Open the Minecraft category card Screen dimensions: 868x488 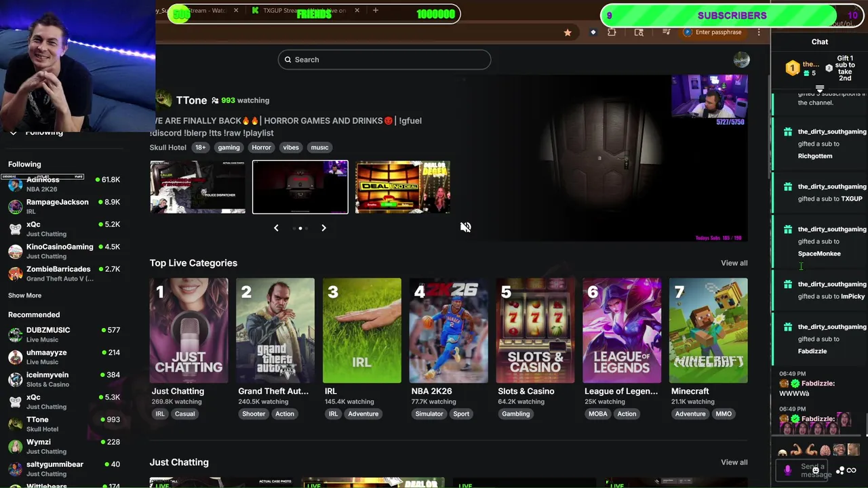(x=708, y=331)
